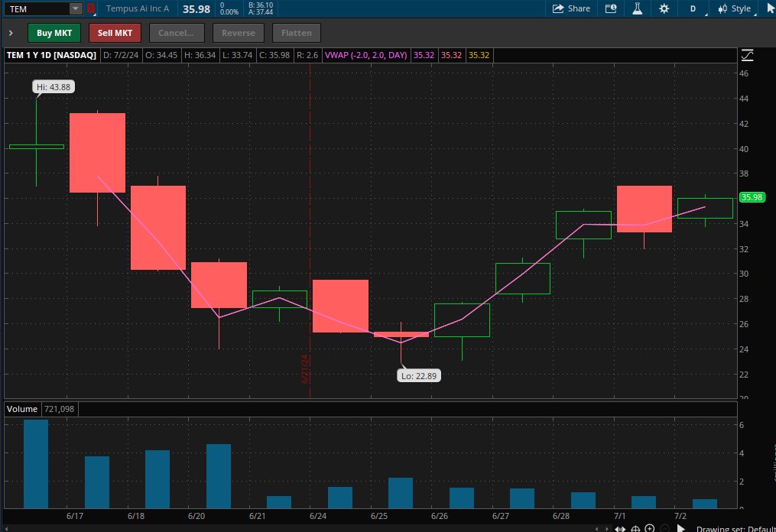Click the Flatten button
The height and width of the screenshot is (532, 776).
click(x=297, y=33)
